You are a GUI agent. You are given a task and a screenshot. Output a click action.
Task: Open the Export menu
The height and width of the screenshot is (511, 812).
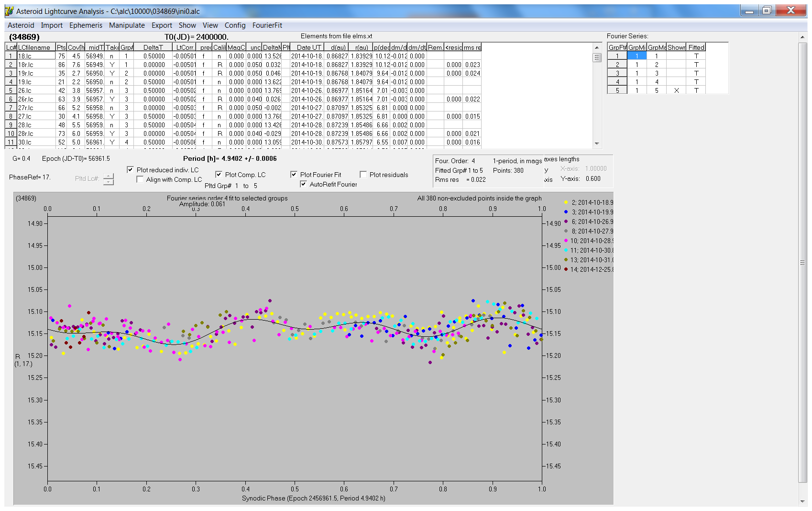162,25
